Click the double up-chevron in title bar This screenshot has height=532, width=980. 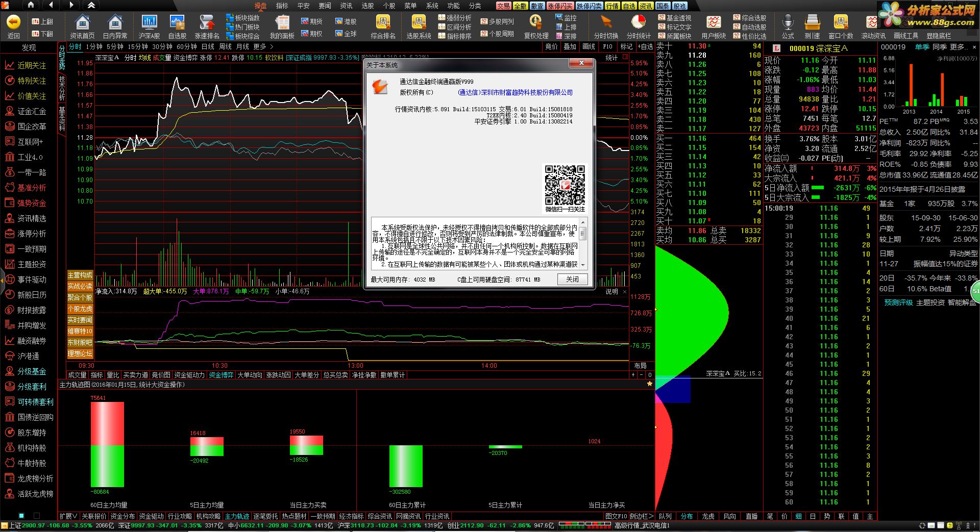[x=91, y=5]
